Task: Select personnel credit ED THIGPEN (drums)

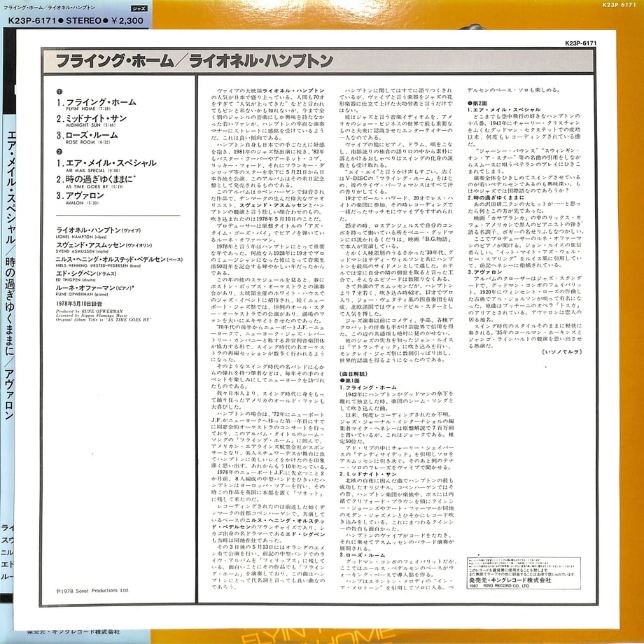Action: coord(76,280)
